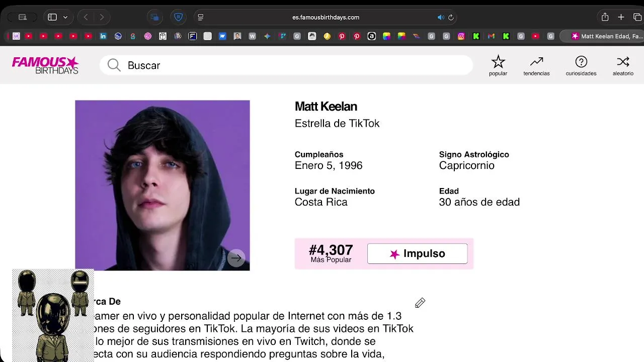Click the 30 años de edad link
This screenshot has height=362, width=644.
coord(479,202)
